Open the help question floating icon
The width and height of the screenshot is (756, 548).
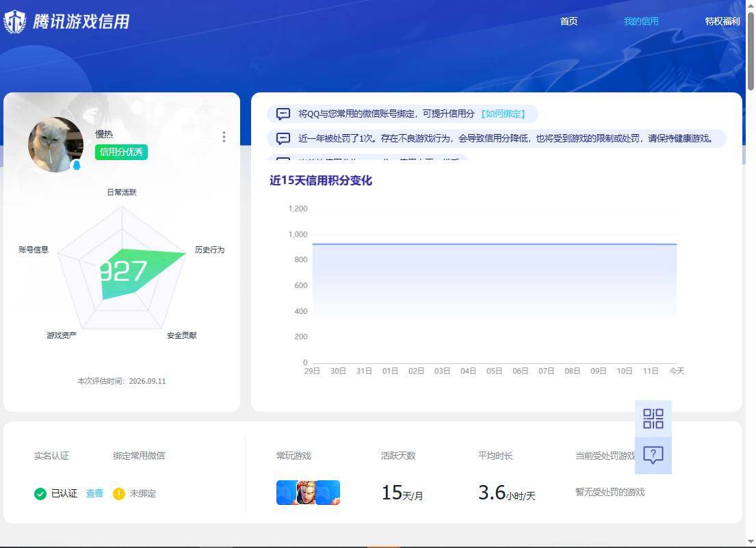point(653,455)
